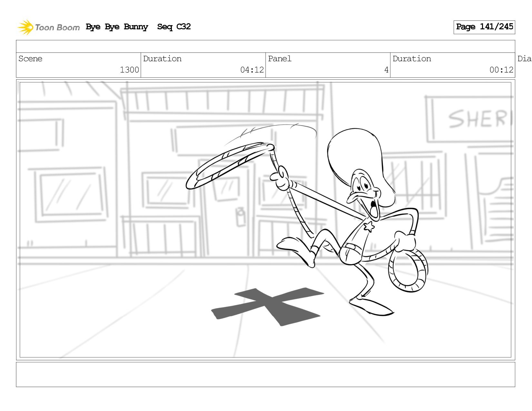
Task: Select the scene number '1300'
Action: click(x=129, y=70)
